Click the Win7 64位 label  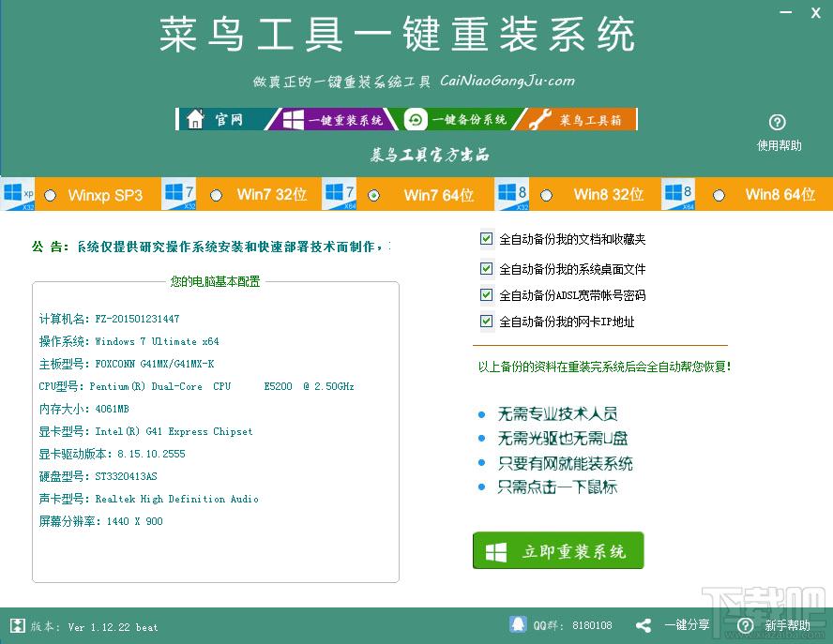(439, 195)
